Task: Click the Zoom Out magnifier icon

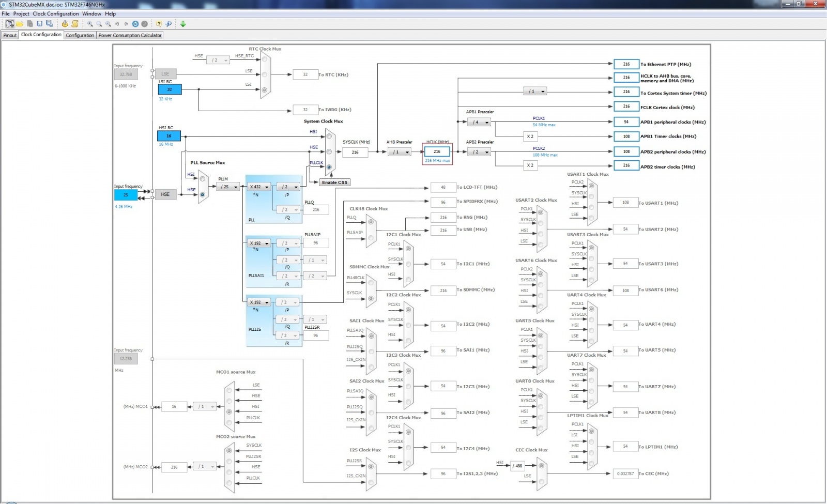Action: 108,24
